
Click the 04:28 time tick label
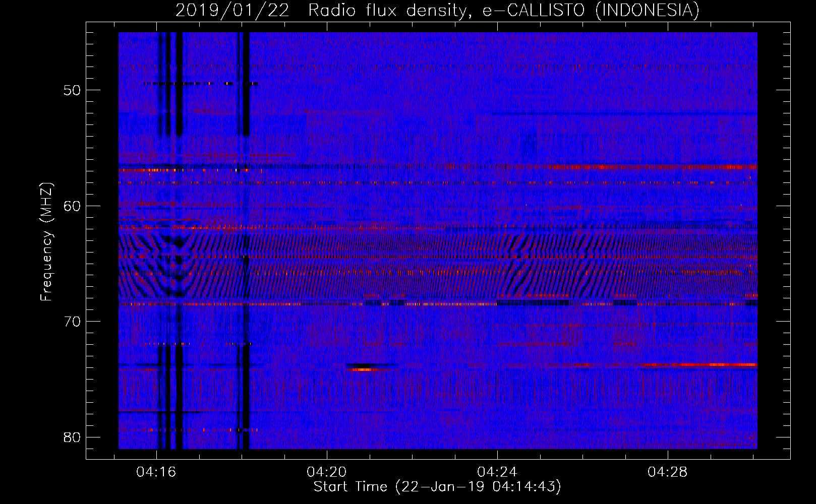point(668,472)
